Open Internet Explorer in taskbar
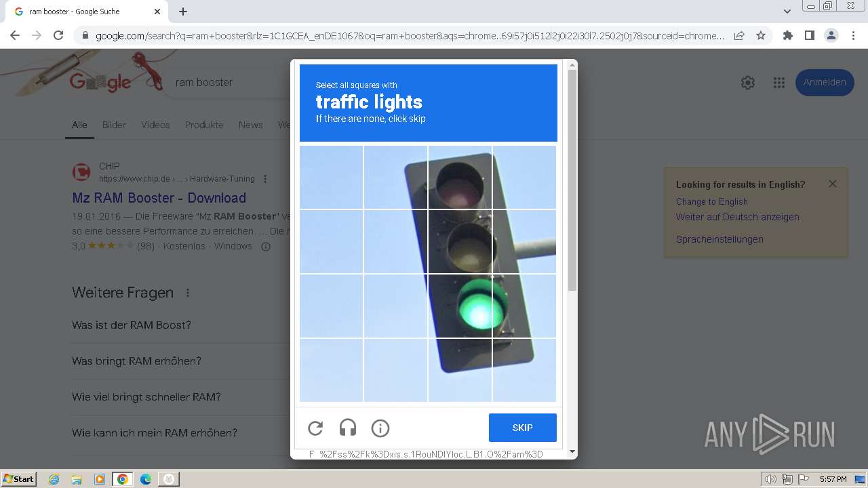868x488 pixels. (54, 479)
